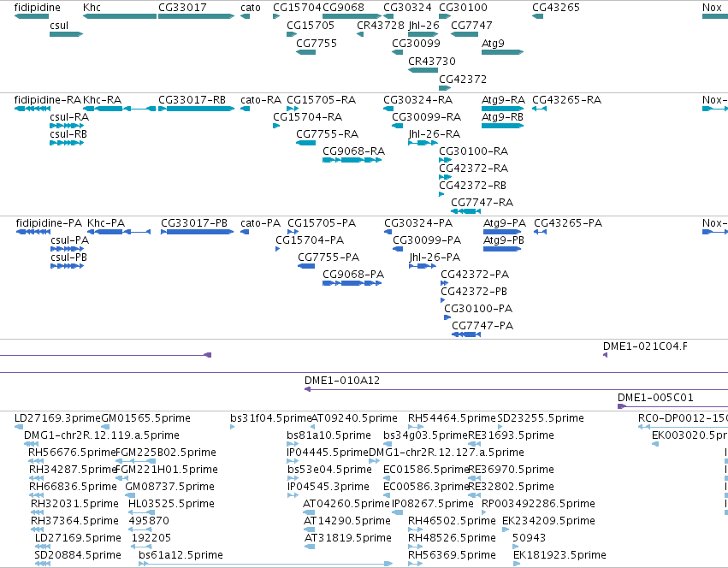Screen dimensions: 728x568
Task: Click the EK234209.5prime EST label
Action: click(548, 521)
